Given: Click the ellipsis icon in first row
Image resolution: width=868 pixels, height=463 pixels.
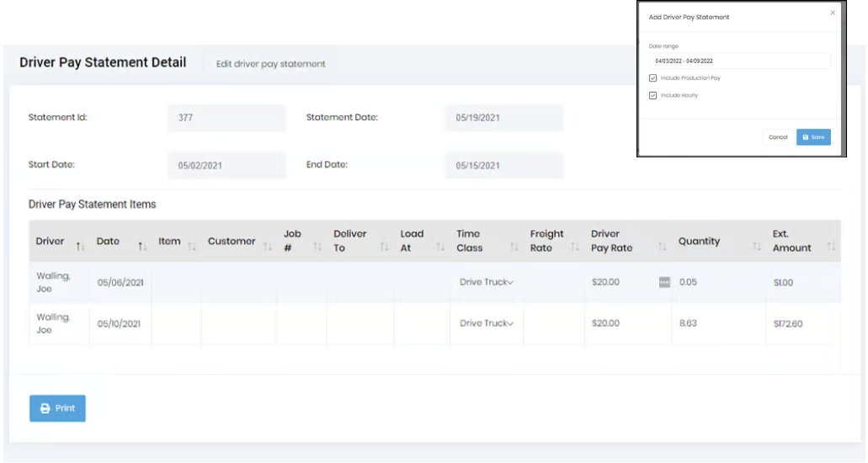Looking at the screenshot, I should [664, 283].
